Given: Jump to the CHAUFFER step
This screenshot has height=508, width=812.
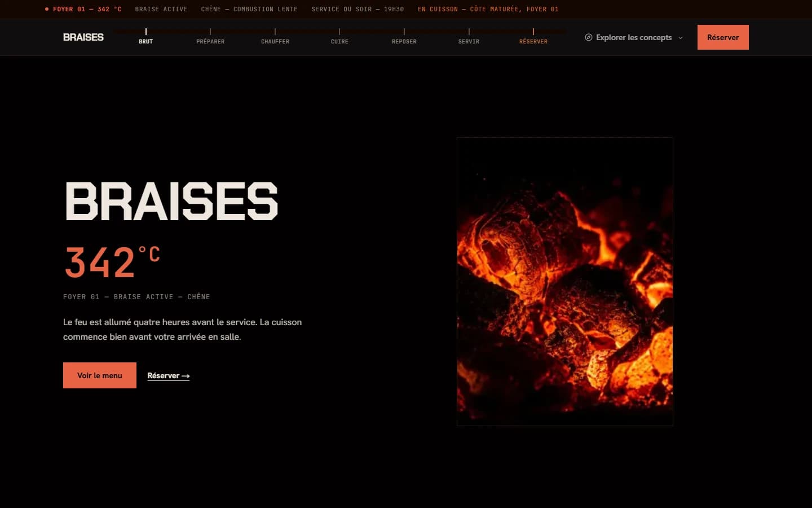Looking at the screenshot, I should point(275,37).
